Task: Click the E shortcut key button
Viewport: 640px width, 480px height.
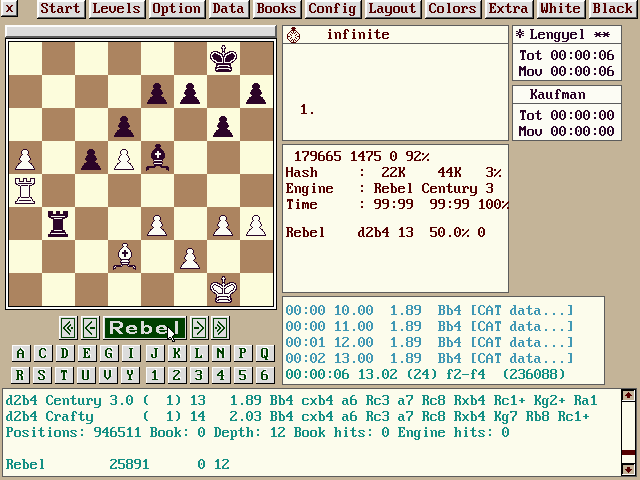Action: 87,353
